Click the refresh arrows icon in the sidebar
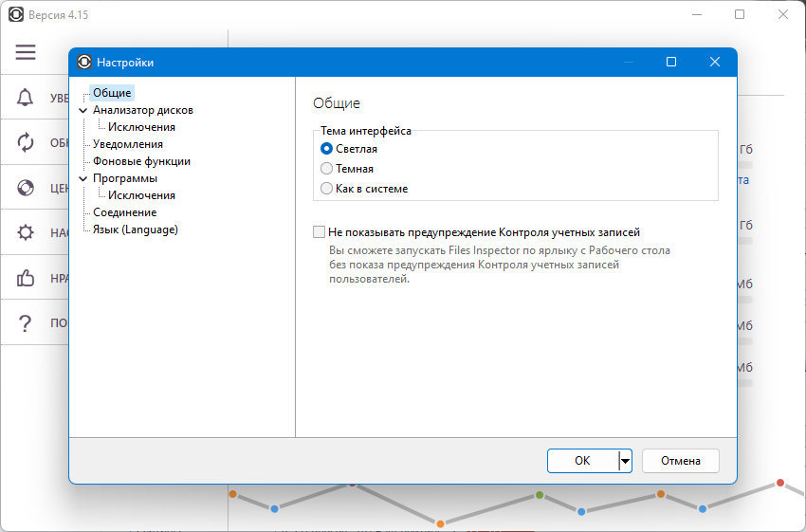 click(x=26, y=142)
